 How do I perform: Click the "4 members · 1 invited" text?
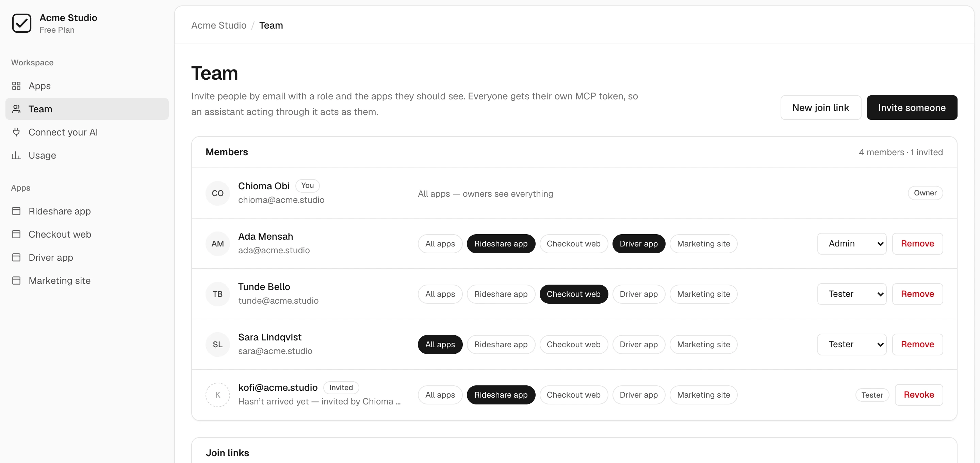[900, 152]
